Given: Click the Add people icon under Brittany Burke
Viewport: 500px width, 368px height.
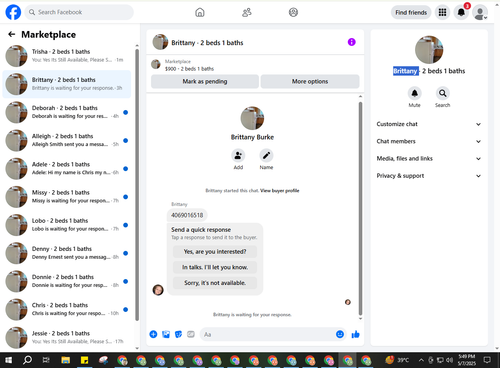Looking at the screenshot, I should click(x=238, y=155).
